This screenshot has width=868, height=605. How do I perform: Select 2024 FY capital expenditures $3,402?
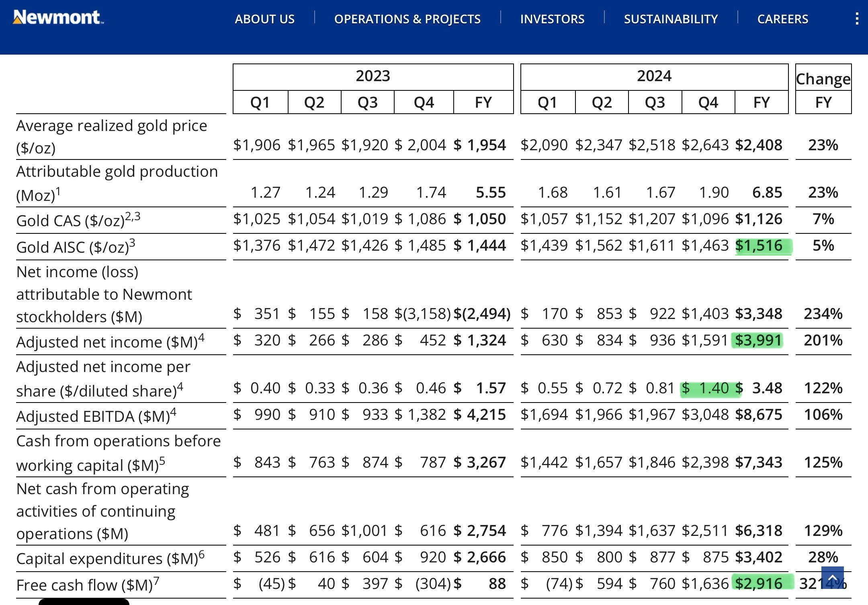tap(759, 558)
